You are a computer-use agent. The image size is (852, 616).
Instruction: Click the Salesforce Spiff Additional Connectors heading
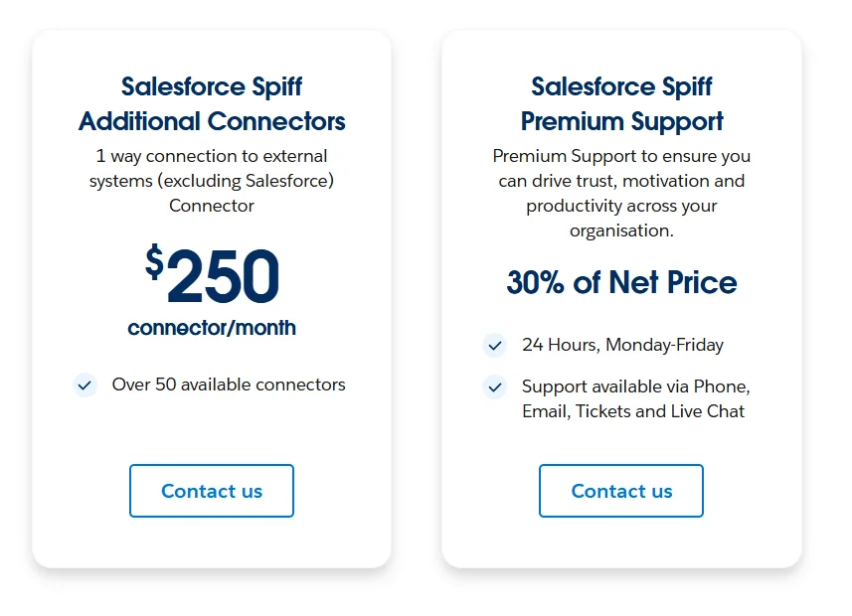(x=212, y=103)
